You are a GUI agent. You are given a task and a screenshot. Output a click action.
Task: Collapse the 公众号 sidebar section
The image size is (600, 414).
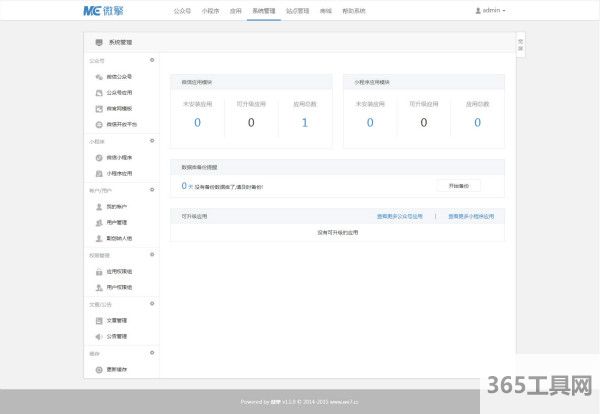(x=152, y=60)
